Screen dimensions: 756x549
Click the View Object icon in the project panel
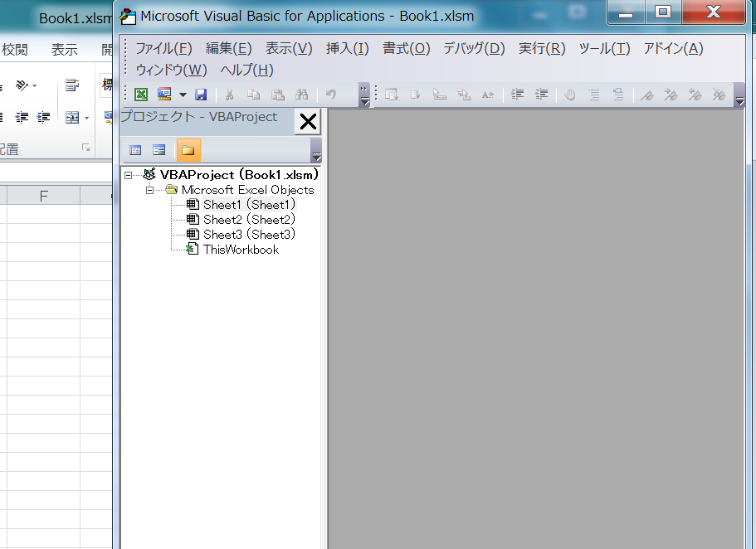(159, 150)
